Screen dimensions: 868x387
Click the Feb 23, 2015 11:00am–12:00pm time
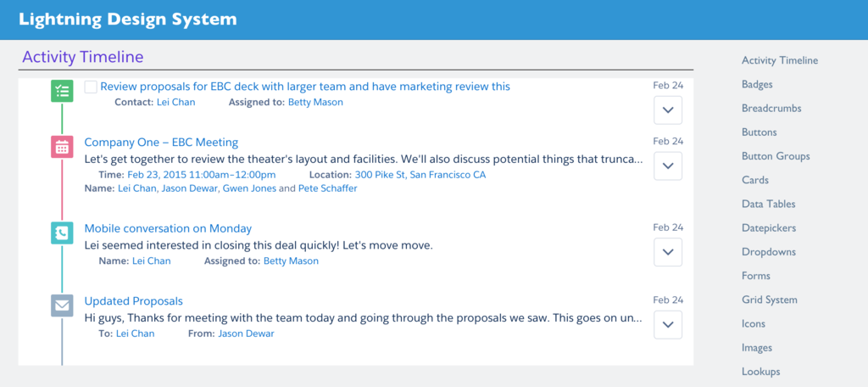[202, 175]
